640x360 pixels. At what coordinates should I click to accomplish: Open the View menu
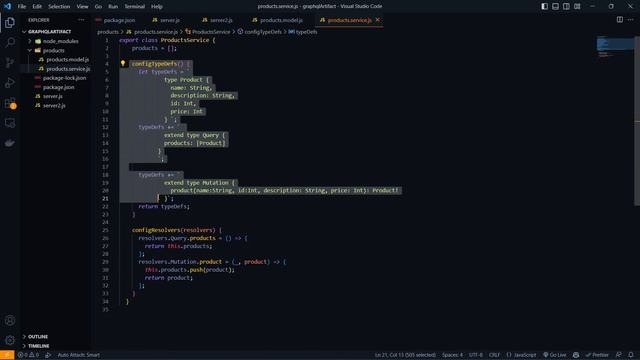point(82,7)
